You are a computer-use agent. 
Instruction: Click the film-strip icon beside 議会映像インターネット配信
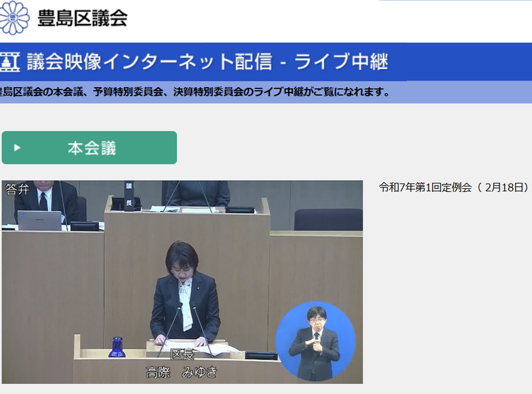[x=10, y=62]
